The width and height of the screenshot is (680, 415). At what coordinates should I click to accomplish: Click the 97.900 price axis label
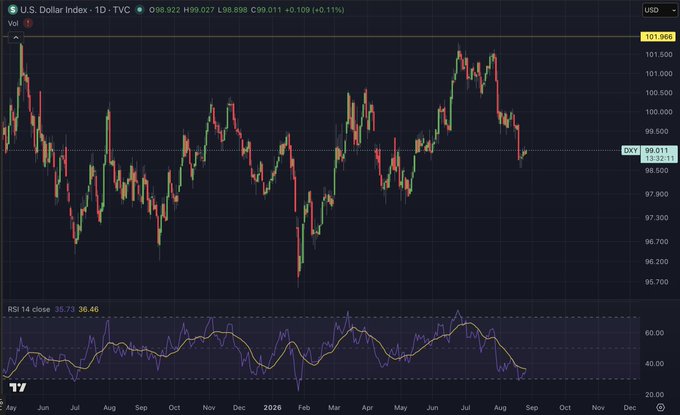coord(657,194)
